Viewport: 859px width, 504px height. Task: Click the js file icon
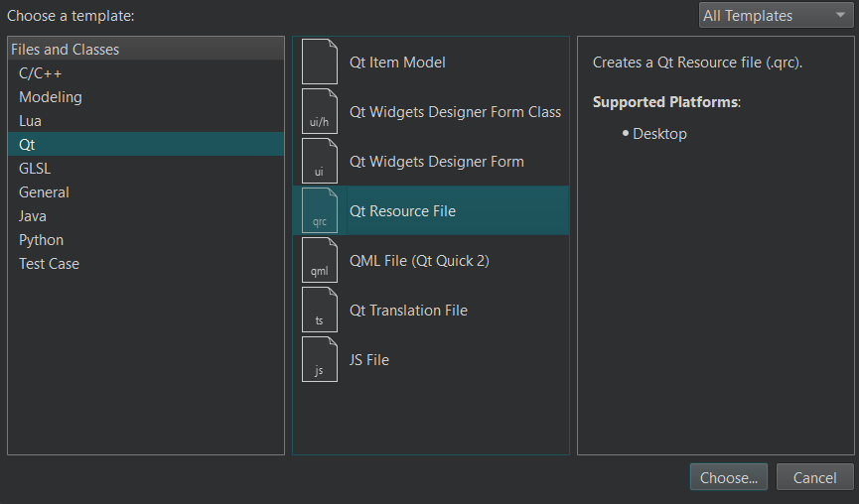tap(320, 359)
